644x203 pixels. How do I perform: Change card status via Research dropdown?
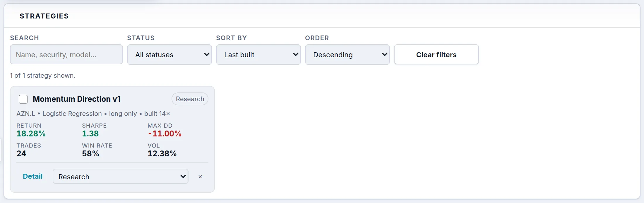(x=121, y=177)
